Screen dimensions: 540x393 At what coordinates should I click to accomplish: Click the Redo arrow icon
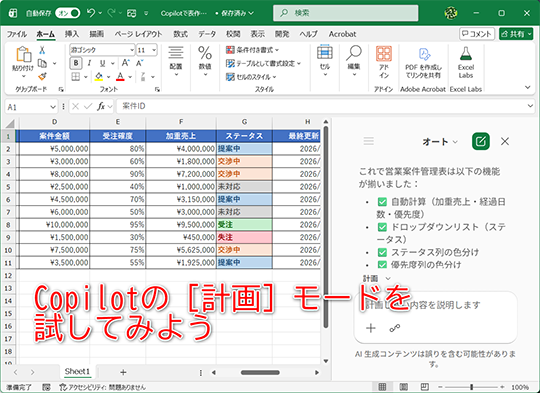111,13
